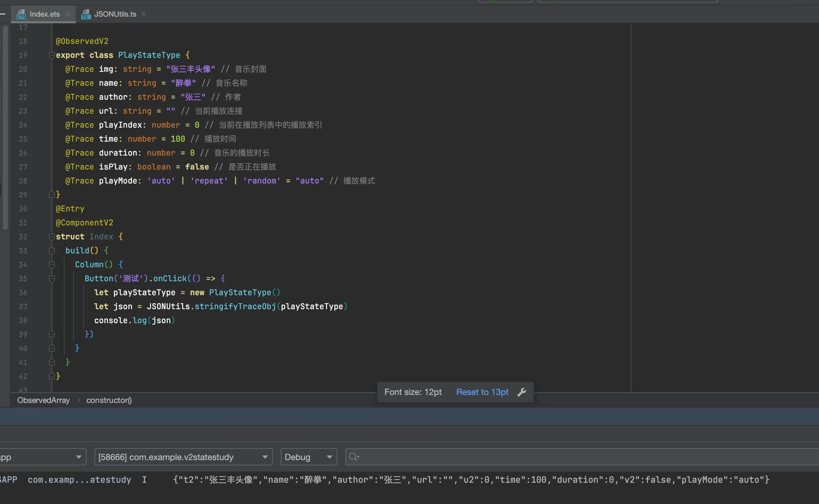The height and width of the screenshot is (504, 819).
Task: Click the PlayStateType class name on line 19
Action: coord(149,55)
